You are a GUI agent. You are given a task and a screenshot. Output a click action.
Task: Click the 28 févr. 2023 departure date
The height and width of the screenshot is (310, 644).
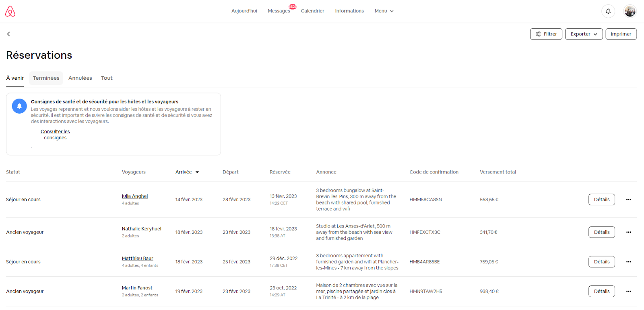coord(236,200)
